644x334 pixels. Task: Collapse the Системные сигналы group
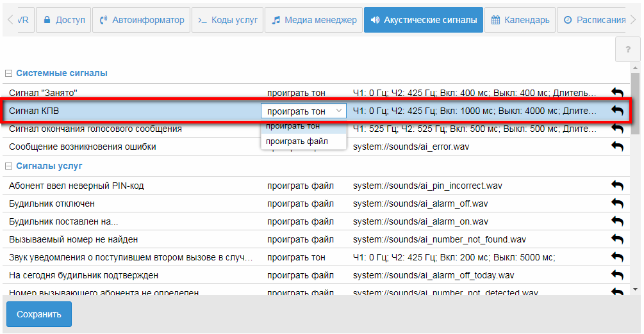coord(9,73)
